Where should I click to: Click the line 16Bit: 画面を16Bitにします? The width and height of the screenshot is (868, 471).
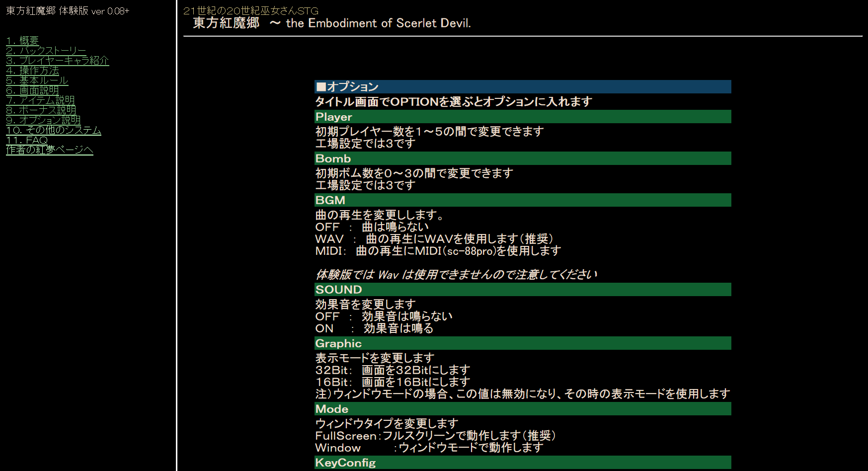coord(393,382)
